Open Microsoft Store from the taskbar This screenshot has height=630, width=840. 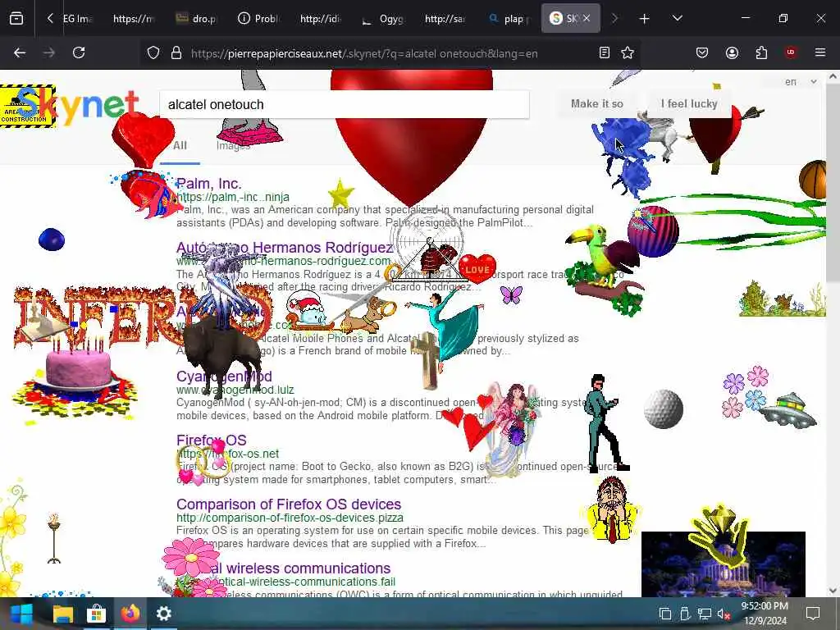tap(97, 614)
